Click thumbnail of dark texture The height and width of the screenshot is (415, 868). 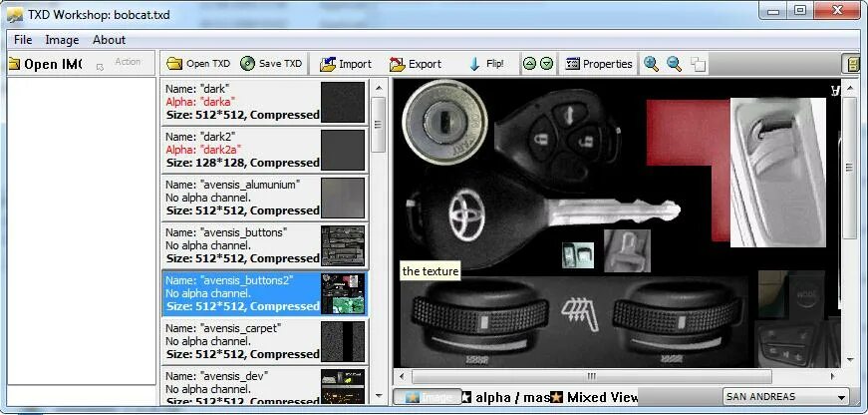click(x=343, y=102)
